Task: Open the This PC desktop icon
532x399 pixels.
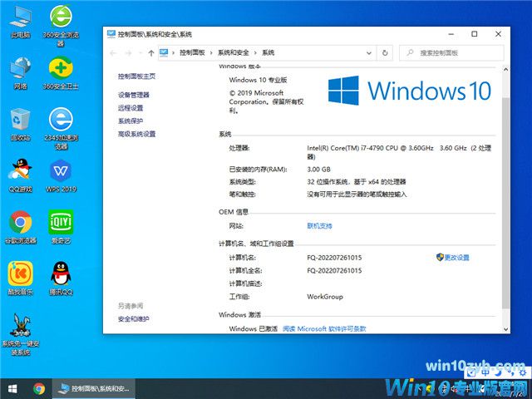Action: pos(20,22)
